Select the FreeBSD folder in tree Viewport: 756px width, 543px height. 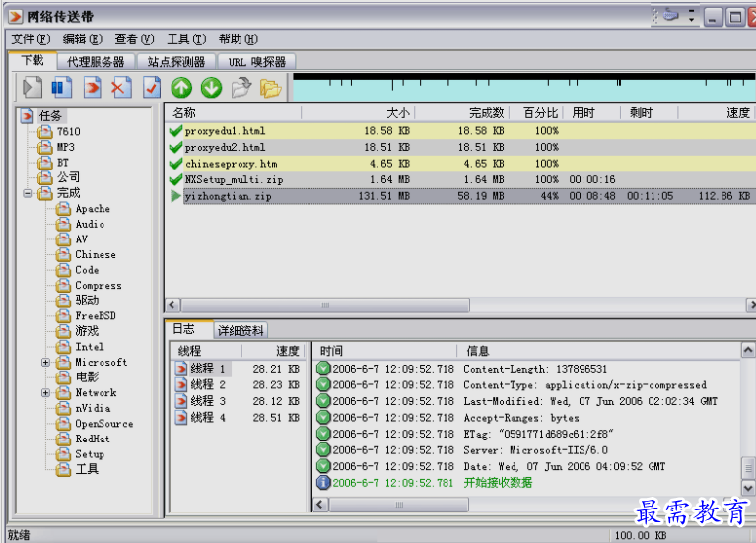(96, 316)
